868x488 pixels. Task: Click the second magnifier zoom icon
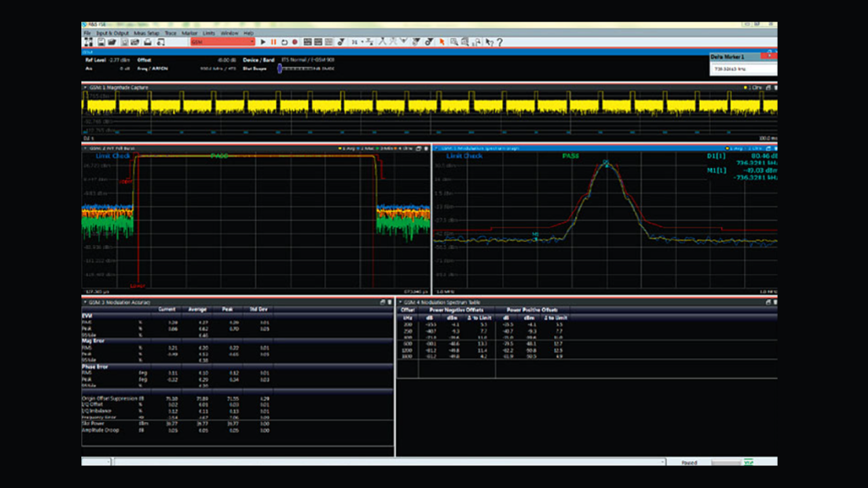pos(465,42)
